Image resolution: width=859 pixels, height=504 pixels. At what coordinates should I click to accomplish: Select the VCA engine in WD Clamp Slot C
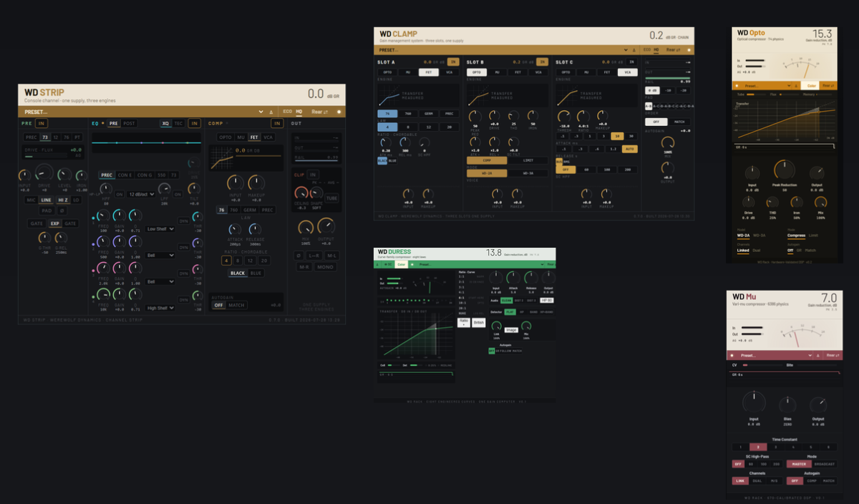coord(627,72)
